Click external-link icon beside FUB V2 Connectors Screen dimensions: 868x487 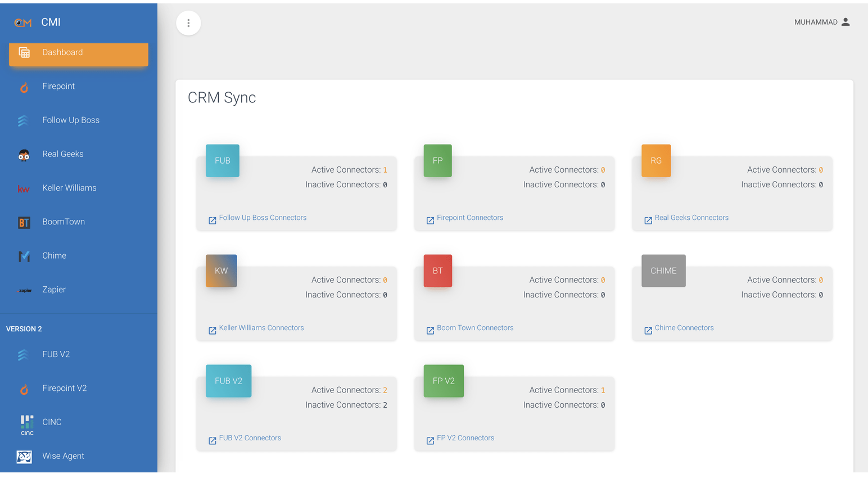pyautogui.click(x=213, y=441)
